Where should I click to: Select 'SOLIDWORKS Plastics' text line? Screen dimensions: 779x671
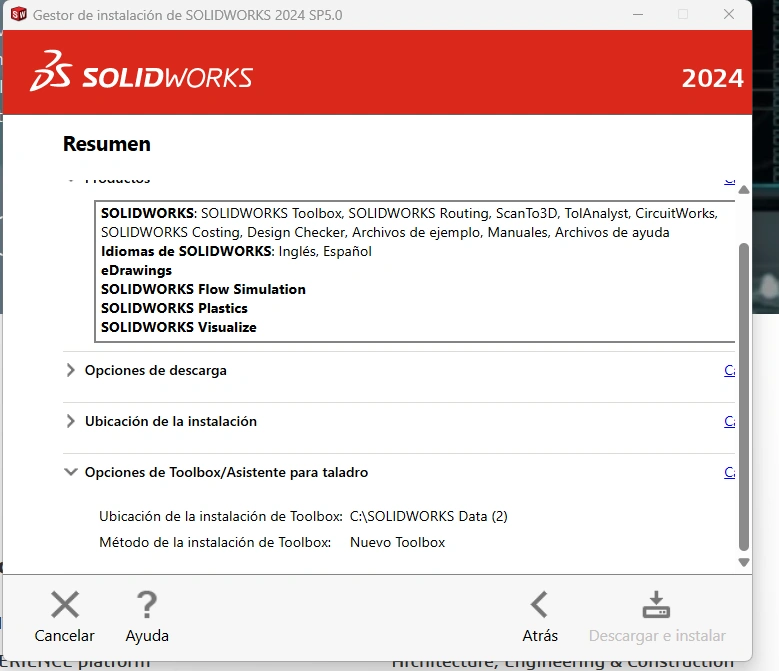pos(174,308)
